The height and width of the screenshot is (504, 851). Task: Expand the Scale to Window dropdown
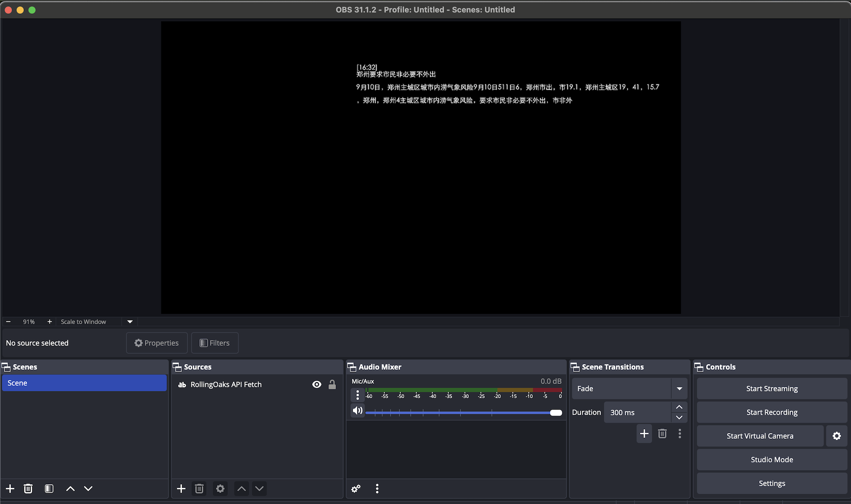coord(130,322)
